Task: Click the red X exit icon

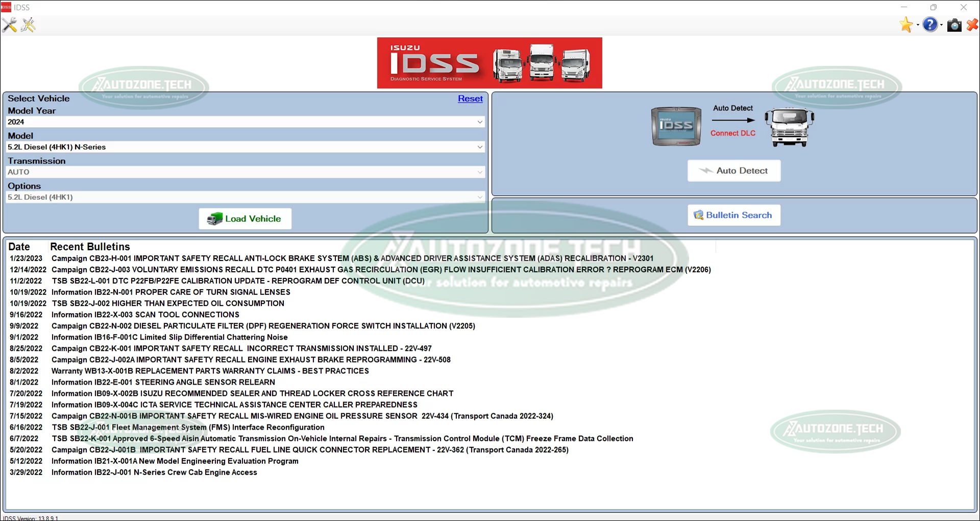Action: tap(972, 25)
